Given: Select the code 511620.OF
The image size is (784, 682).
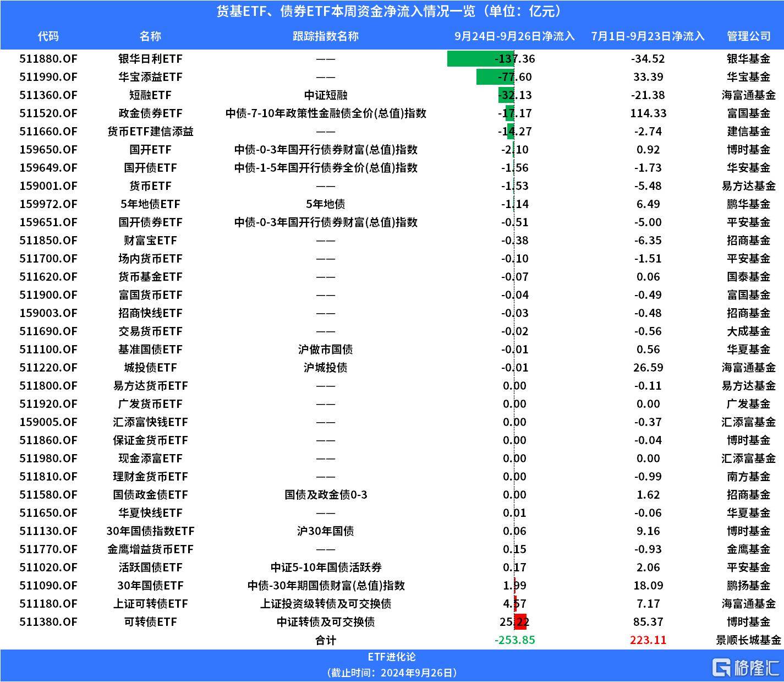Looking at the screenshot, I should point(48,277).
